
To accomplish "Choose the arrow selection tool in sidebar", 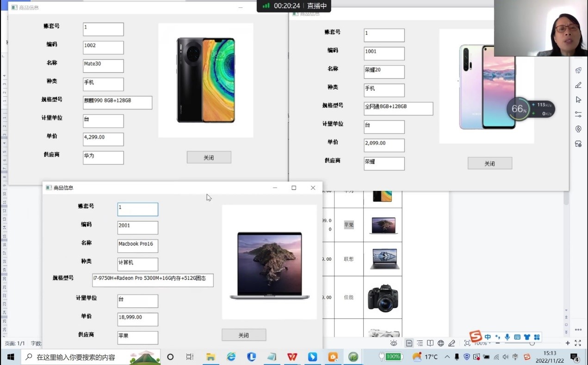I will [578, 100].
